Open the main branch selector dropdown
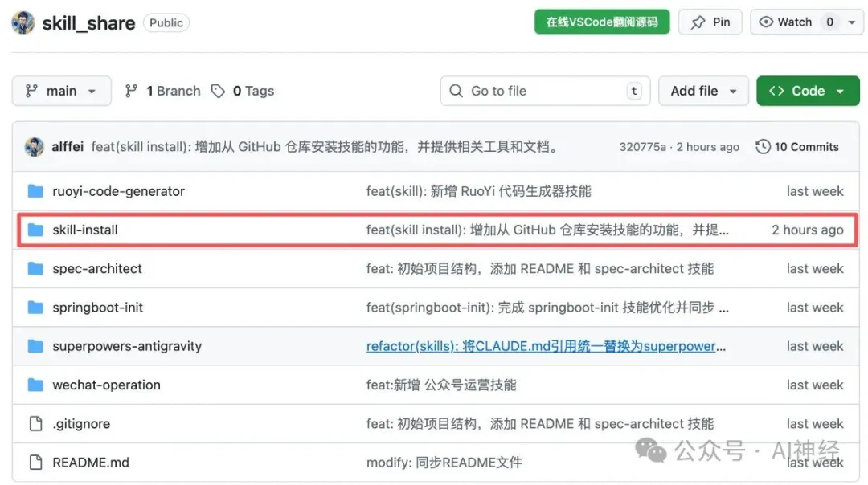The image size is (868, 485). click(x=60, y=92)
